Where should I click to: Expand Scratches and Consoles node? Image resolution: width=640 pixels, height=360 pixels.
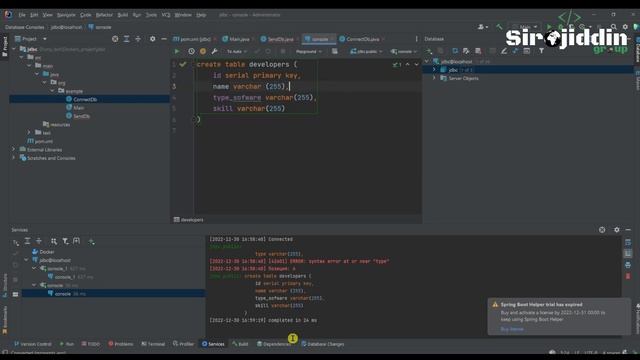13,158
